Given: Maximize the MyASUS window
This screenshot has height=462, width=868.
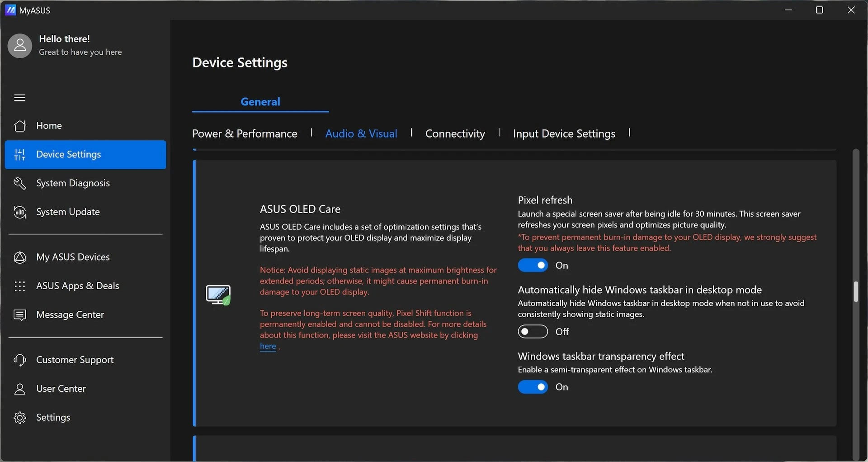Looking at the screenshot, I should [x=819, y=10].
